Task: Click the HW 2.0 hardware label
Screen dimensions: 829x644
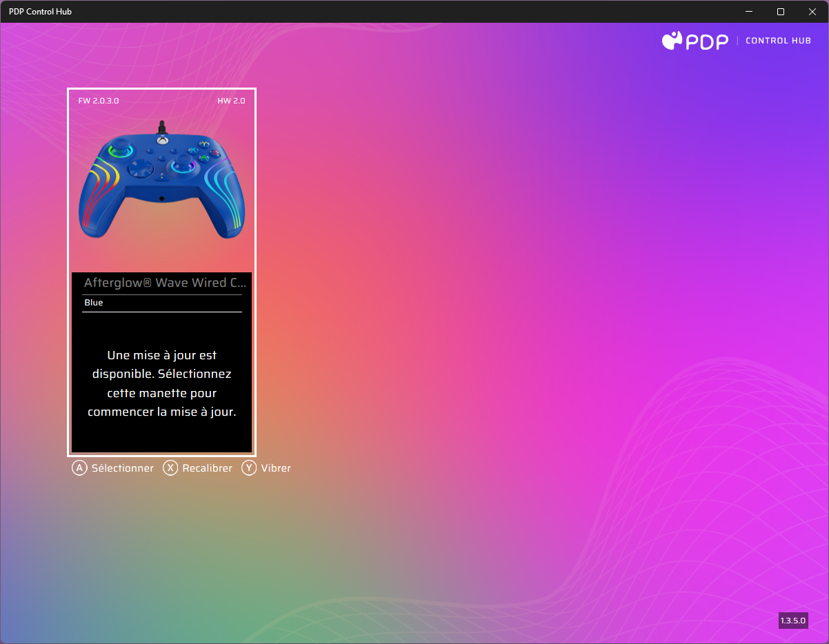Action: [232, 100]
